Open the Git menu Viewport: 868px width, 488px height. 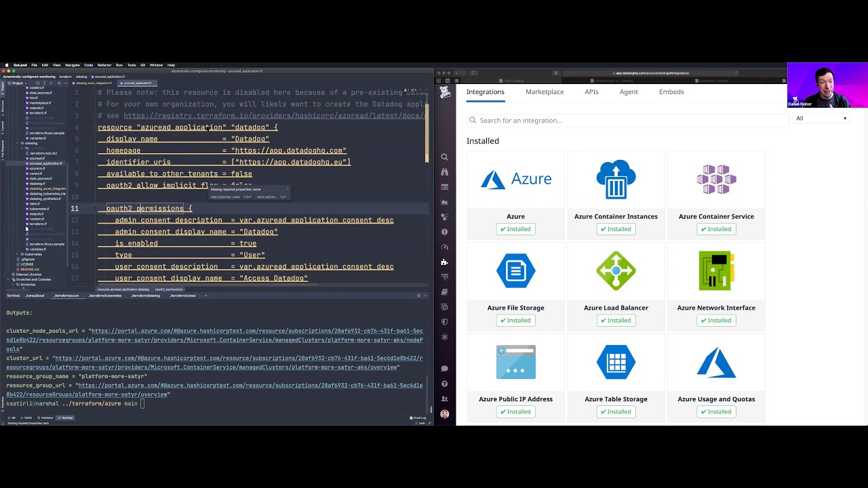pyautogui.click(x=142, y=65)
